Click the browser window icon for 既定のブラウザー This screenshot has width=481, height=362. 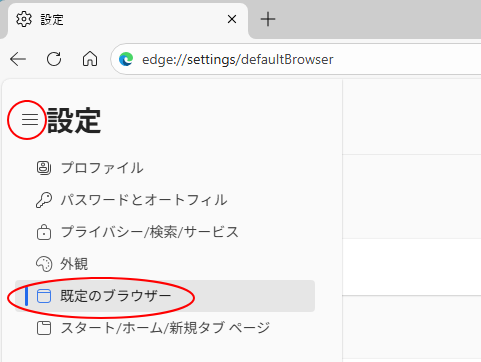tap(44, 296)
